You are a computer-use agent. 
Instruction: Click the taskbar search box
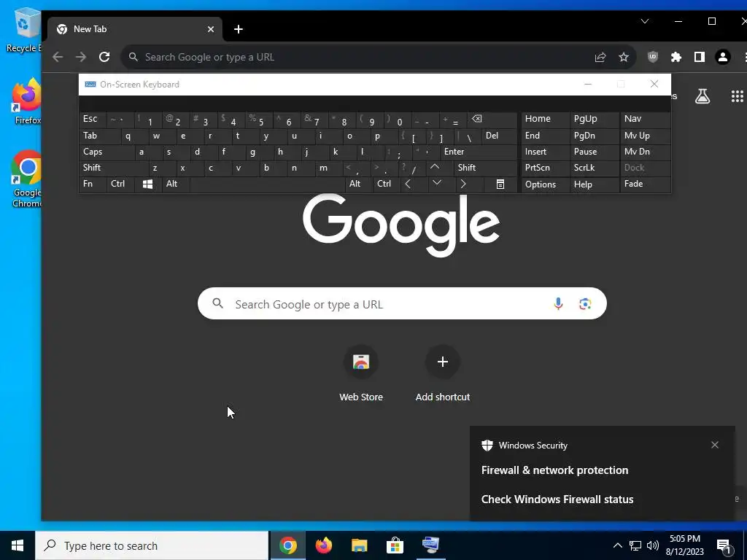(x=152, y=545)
